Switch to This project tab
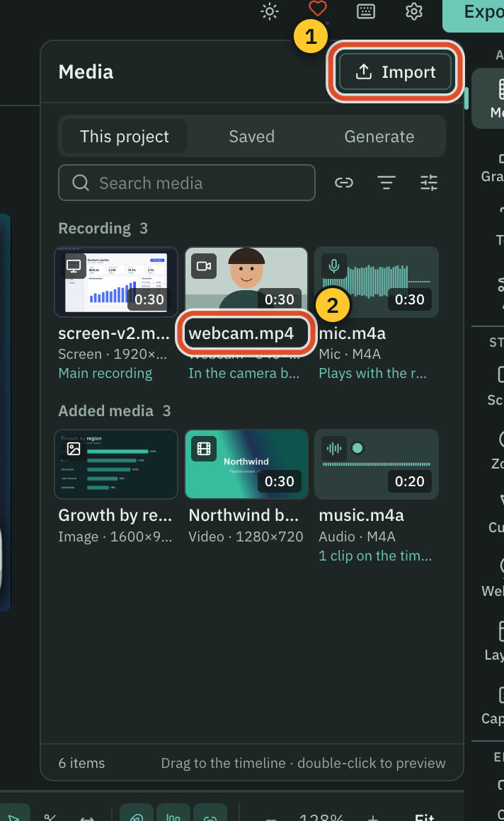This screenshot has height=821, width=504. [x=124, y=136]
